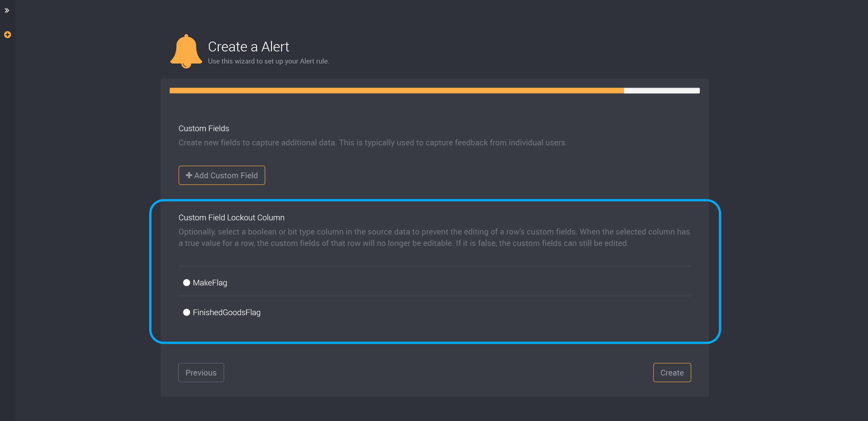Click the 'Create new fields to capture' description
The height and width of the screenshot is (421, 868).
click(x=373, y=143)
